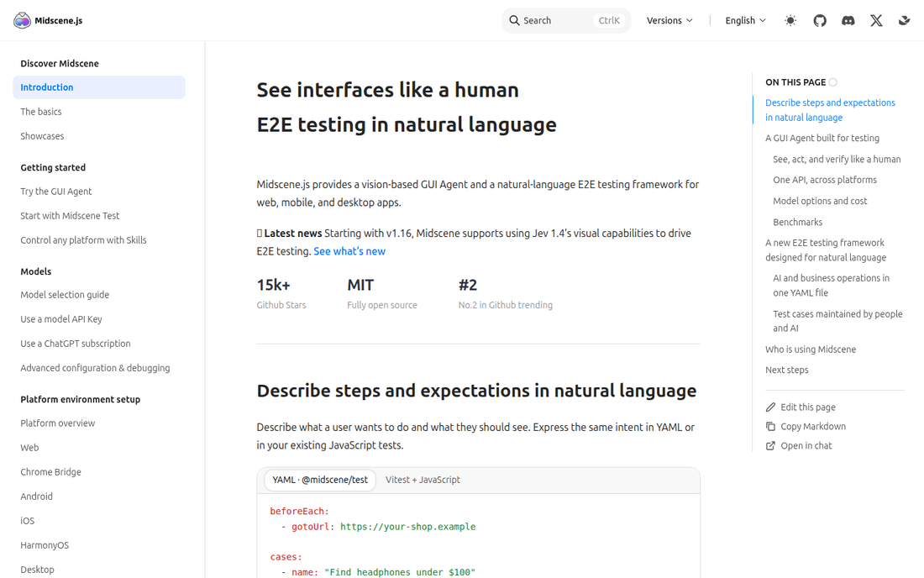Switch to the Vitest + JavaScript tab

(423, 480)
